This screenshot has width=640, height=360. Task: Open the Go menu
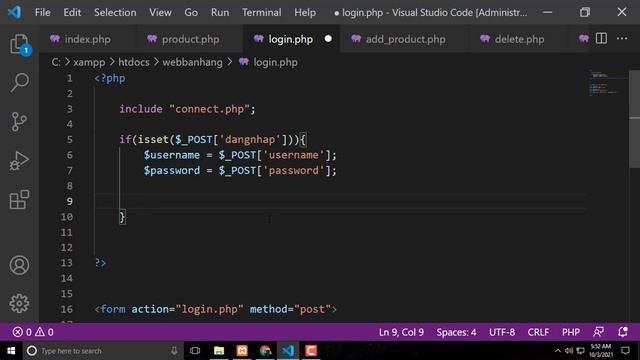click(191, 12)
